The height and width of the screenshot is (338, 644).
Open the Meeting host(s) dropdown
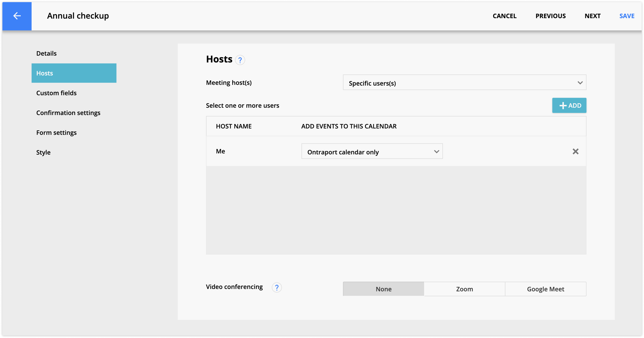click(464, 82)
